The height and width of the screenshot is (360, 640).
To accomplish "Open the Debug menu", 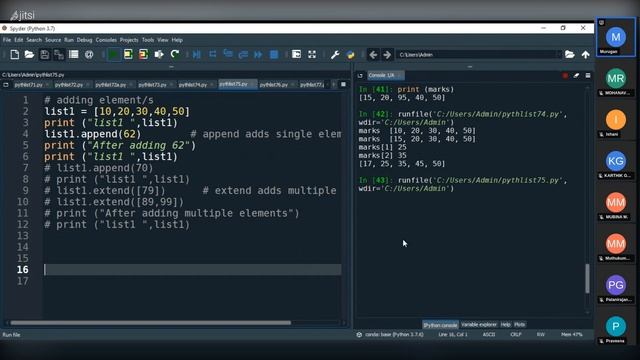I will pos(84,40).
